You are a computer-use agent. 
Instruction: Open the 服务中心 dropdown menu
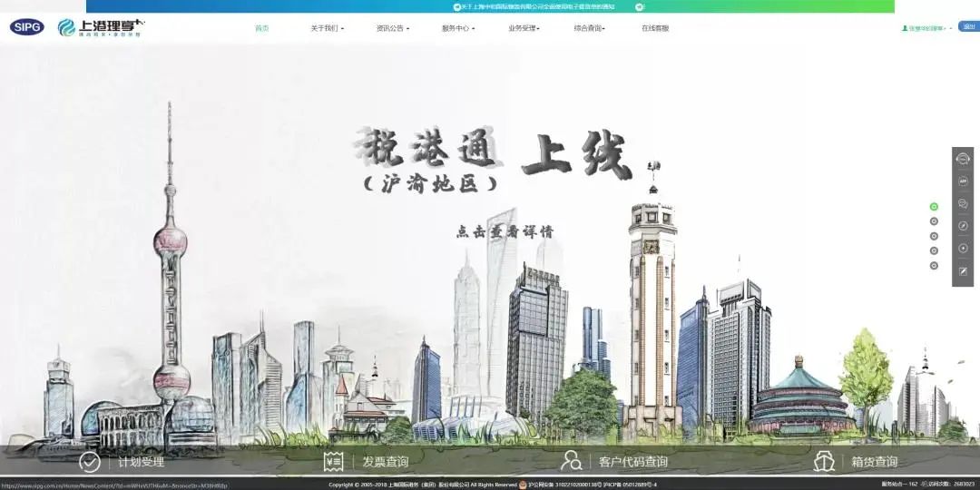[x=457, y=28]
